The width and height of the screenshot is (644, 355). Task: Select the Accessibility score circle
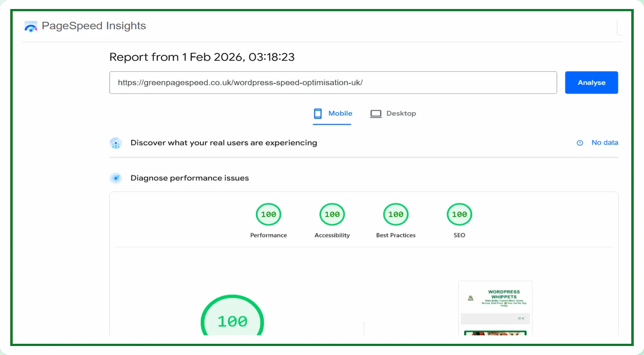[x=332, y=215]
